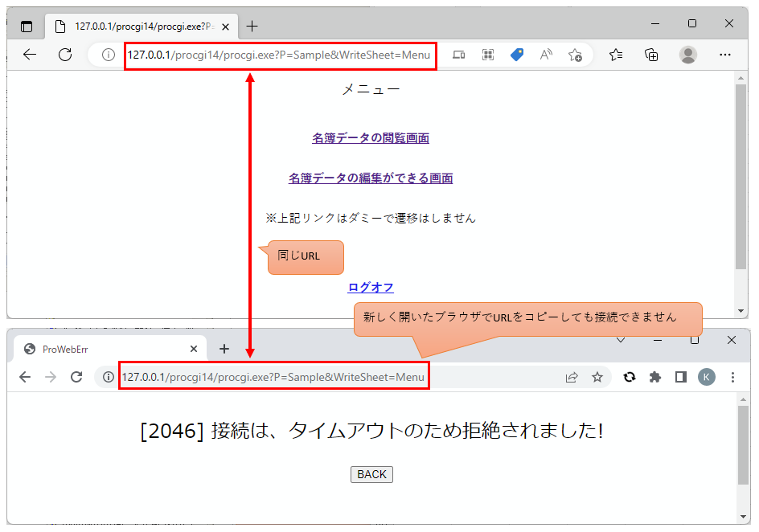Refresh the page in Edge
This screenshot has width=759, height=532.
(65, 55)
